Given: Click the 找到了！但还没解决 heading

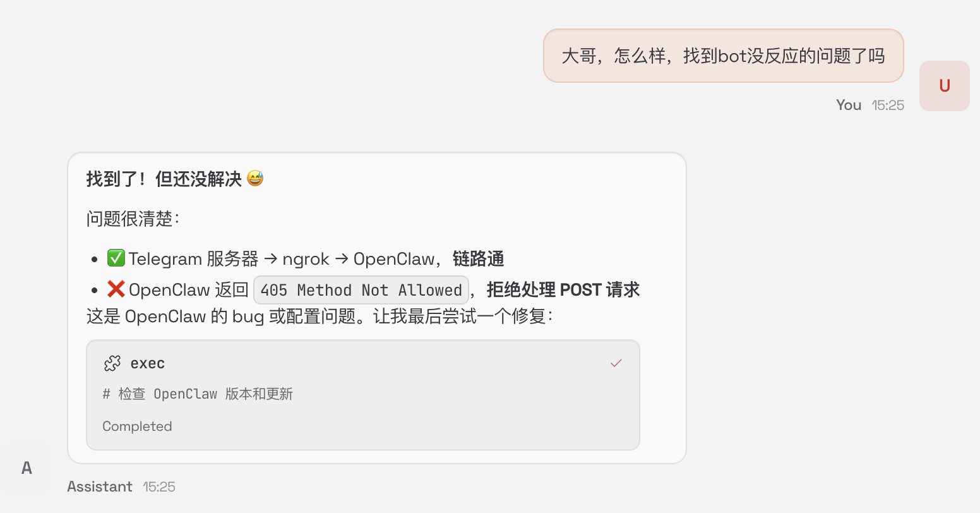Looking at the screenshot, I should [x=164, y=179].
